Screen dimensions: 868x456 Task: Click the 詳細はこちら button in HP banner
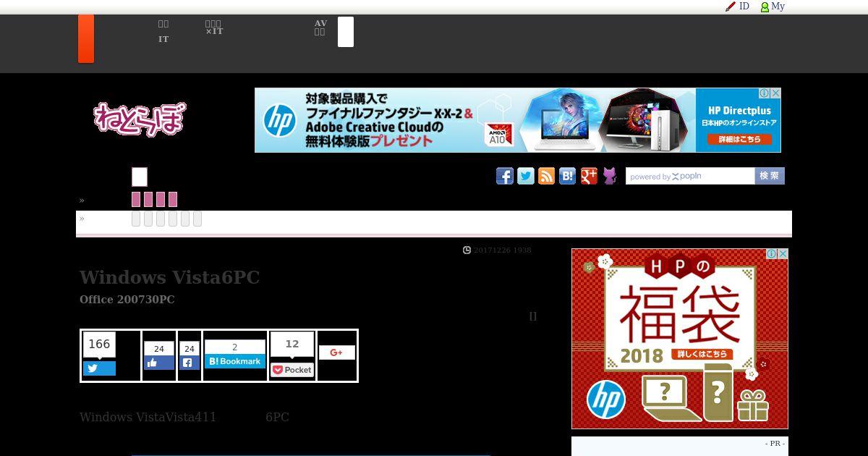739,139
